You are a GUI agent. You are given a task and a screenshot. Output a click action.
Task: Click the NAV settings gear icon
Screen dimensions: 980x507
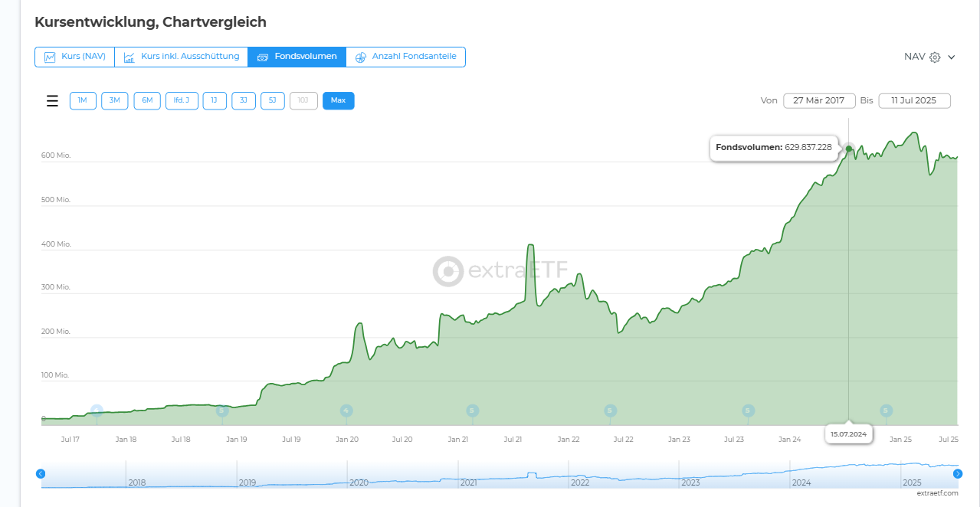[x=935, y=57]
